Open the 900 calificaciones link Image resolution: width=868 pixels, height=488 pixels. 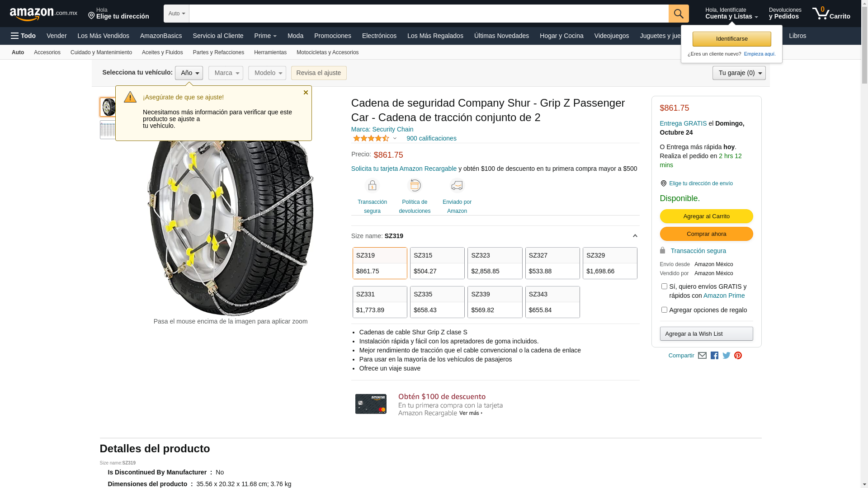coord(431,139)
